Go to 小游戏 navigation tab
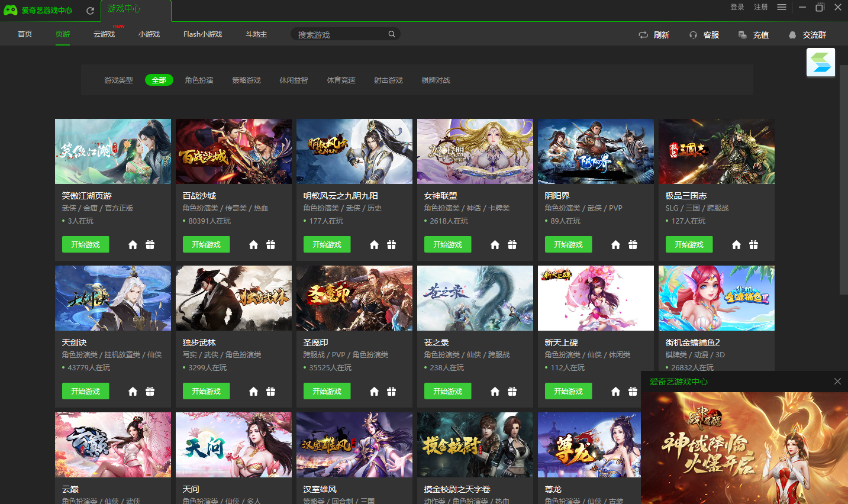The image size is (848, 504). click(x=149, y=34)
